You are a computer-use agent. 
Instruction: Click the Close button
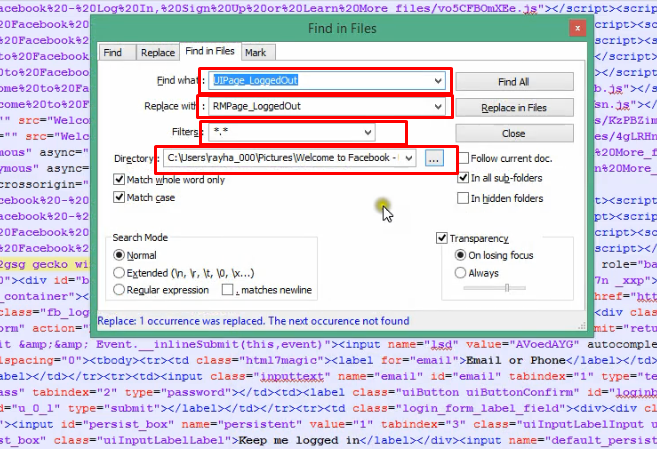(514, 134)
